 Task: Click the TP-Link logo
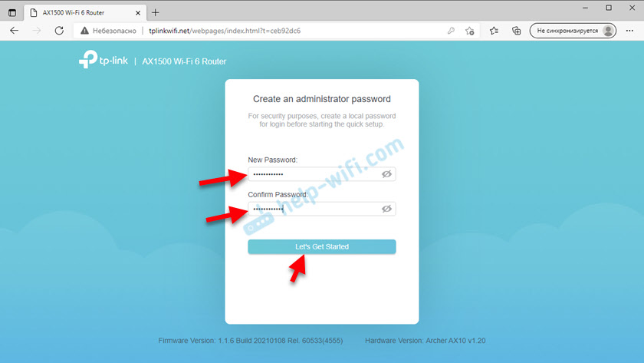(103, 60)
